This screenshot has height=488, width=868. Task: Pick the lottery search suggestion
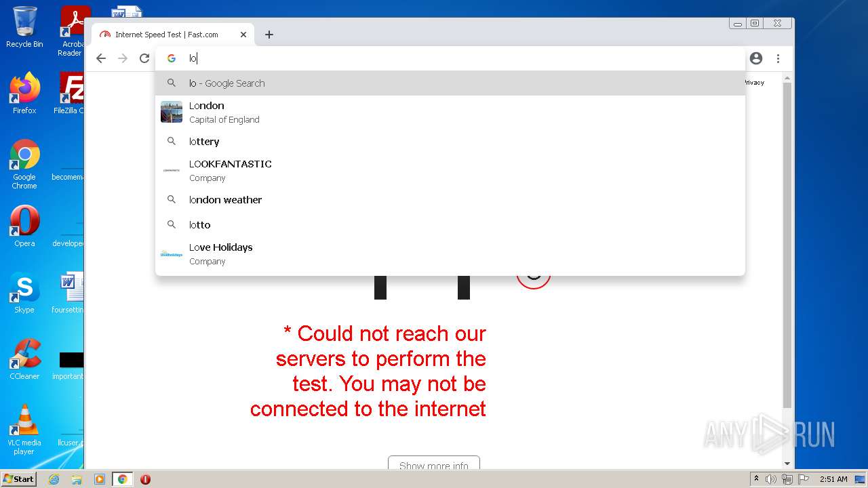[x=450, y=141]
